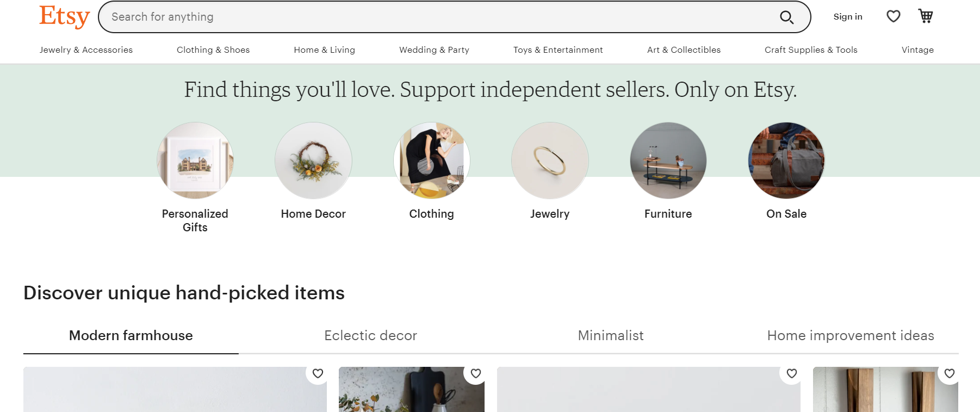Favorite the cutting board product image
The height and width of the screenshot is (412, 980).
tap(476, 373)
